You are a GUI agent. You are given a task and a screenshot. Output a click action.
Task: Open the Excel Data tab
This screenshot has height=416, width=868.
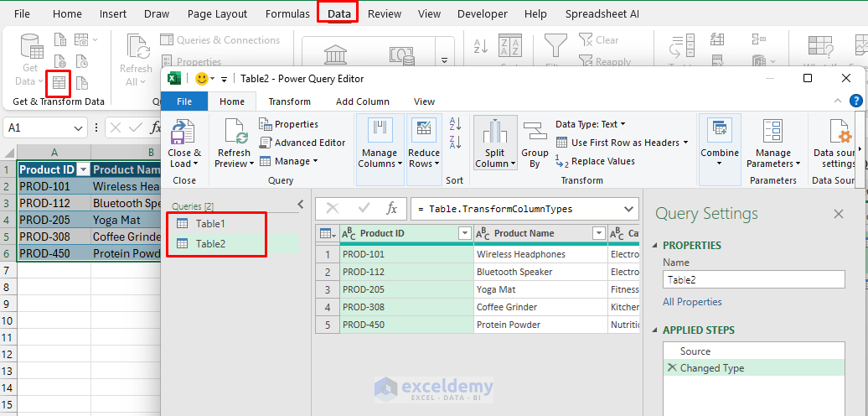338,14
